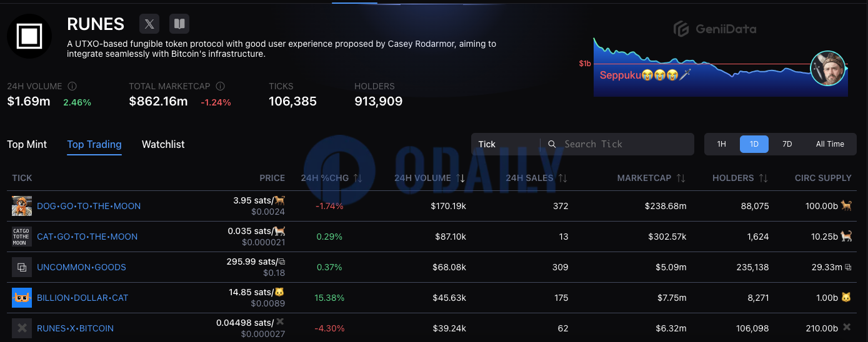Click the $45.63k volume cell
The image size is (868, 342).
[449, 298]
